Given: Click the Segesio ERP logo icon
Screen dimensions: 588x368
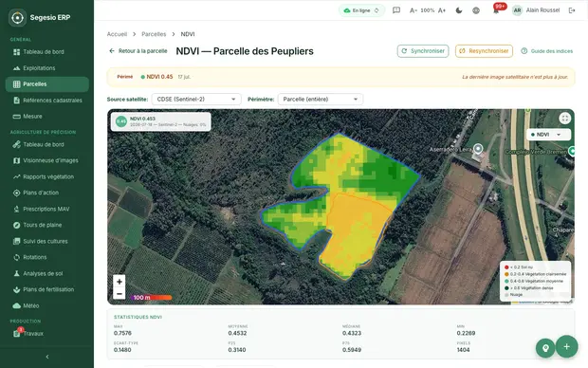Looking at the screenshot, I should [17, 18].
